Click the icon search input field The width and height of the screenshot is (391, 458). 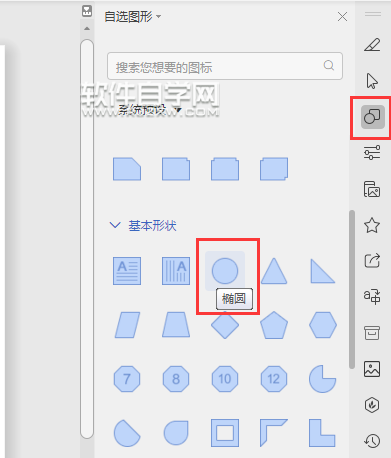[225, 66]
